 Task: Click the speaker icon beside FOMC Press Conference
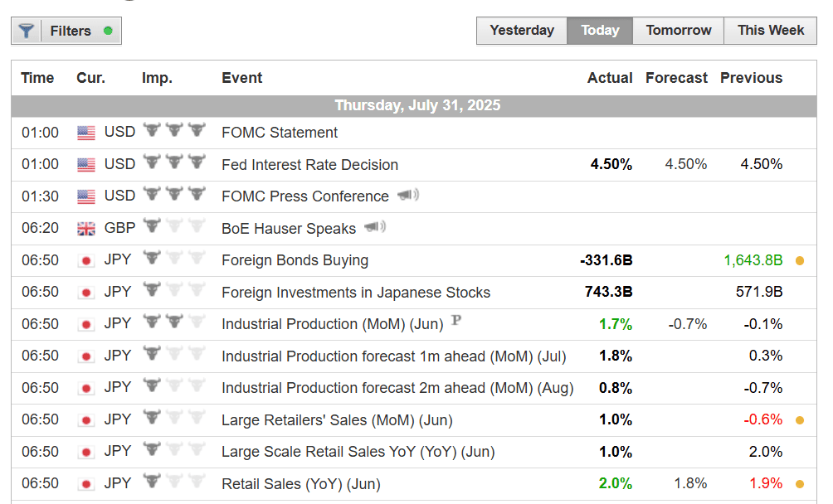coord(407,196)
